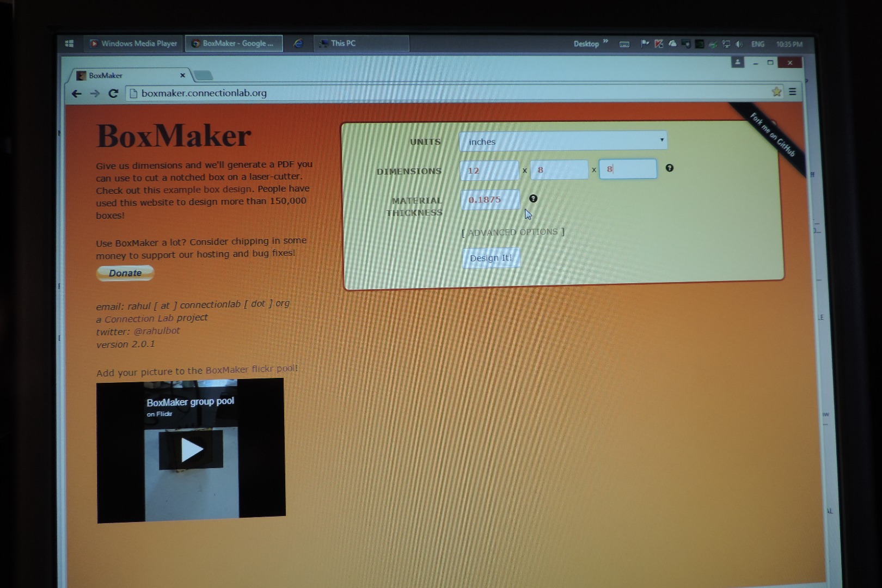Screen dimensions: 882x588
Task: Click the BoxMaker page heading
Action: [174, 136]
